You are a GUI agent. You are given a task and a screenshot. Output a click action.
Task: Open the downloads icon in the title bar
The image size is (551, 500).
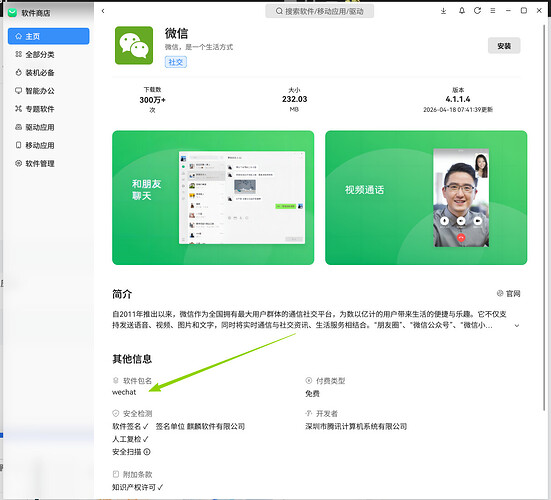click(443, 11)
